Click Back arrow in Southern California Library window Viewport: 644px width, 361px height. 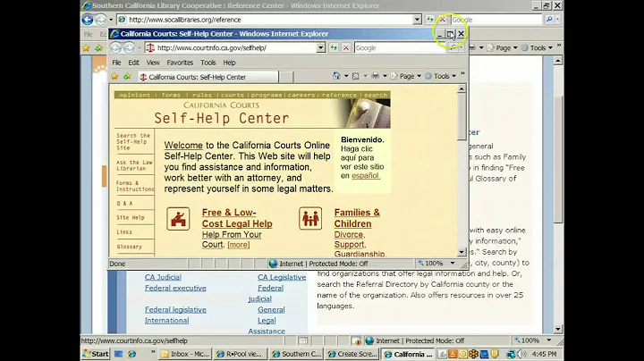(x=87, y=20)
